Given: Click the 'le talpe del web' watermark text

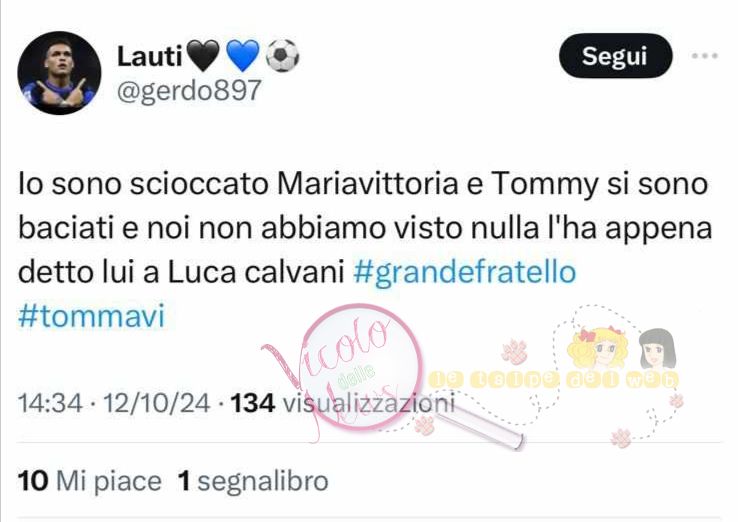Looking at the screenshot, I should (x=554, y=379).
